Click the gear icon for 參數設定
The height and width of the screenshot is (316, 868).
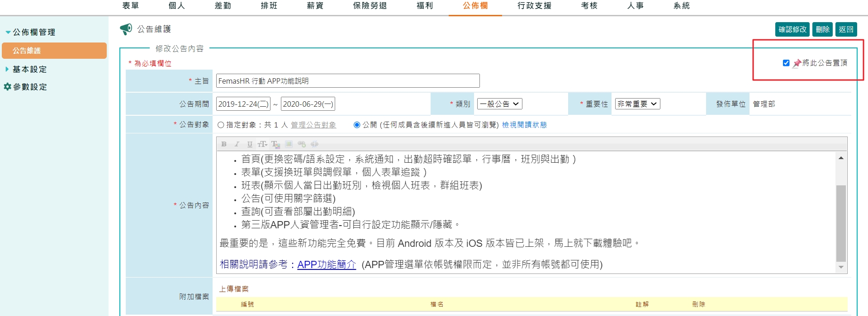[7, 86]
